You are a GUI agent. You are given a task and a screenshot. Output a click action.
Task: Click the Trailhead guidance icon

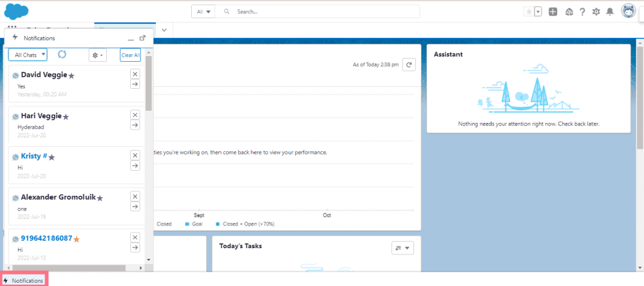569,11
